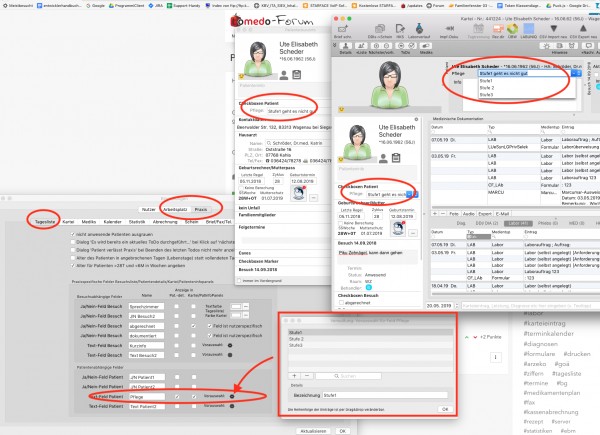This screenshot has width=600, height=435.
Task: Select 'Stufe 2' row in Vorauswahl list
Action: pos(370,339)
